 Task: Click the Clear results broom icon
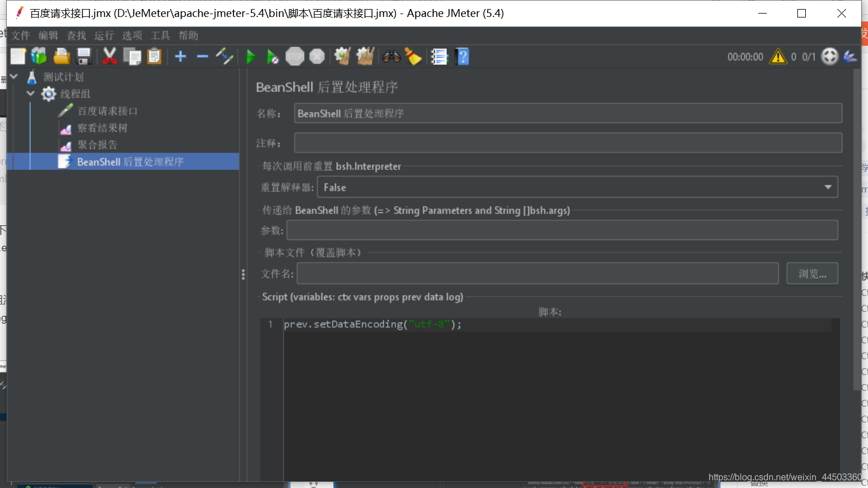[342, 56]
